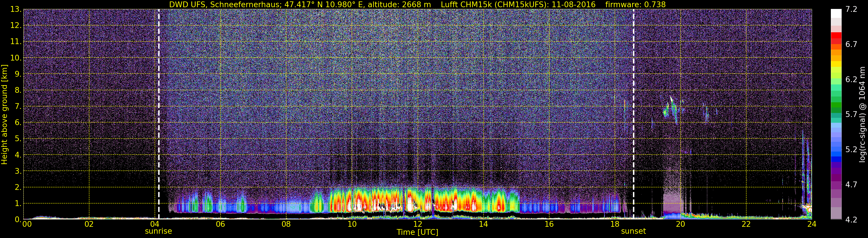
Task: Click height axis tick label '4.'
Action: (x=18, y=155)
